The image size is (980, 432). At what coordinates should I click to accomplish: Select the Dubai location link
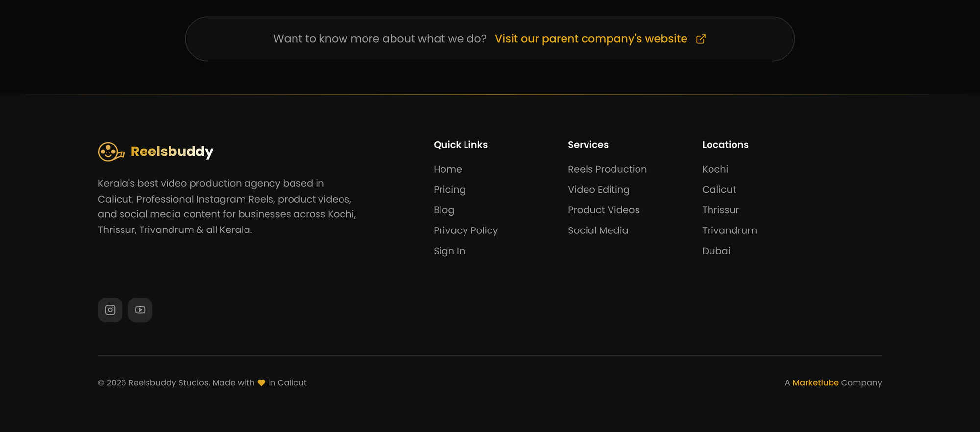point(716,251)
